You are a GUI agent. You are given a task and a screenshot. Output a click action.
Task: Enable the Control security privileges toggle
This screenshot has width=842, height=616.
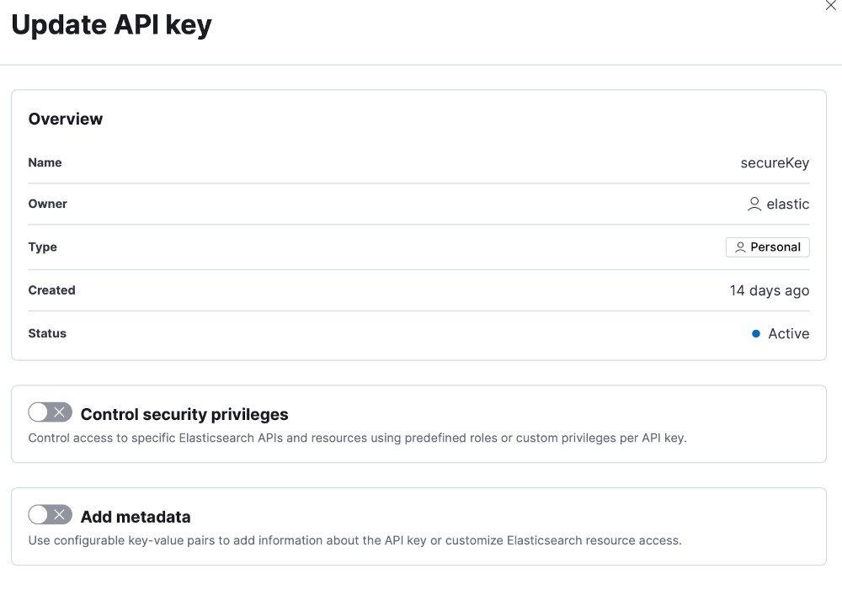(x=50, y=412)
